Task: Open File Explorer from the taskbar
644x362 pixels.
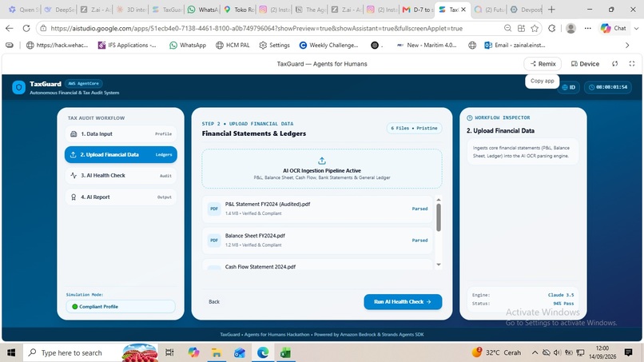Action: click(216, 352)
